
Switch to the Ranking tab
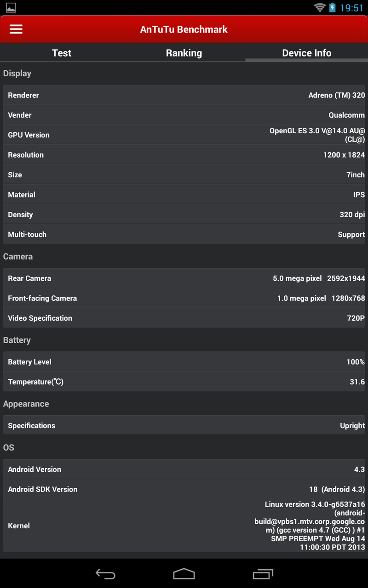click(184, 53)
